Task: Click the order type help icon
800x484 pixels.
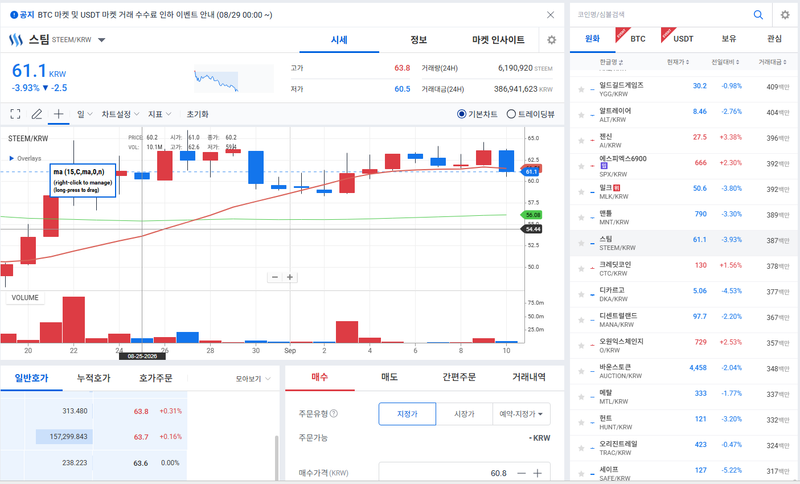Action: point(334,413)
